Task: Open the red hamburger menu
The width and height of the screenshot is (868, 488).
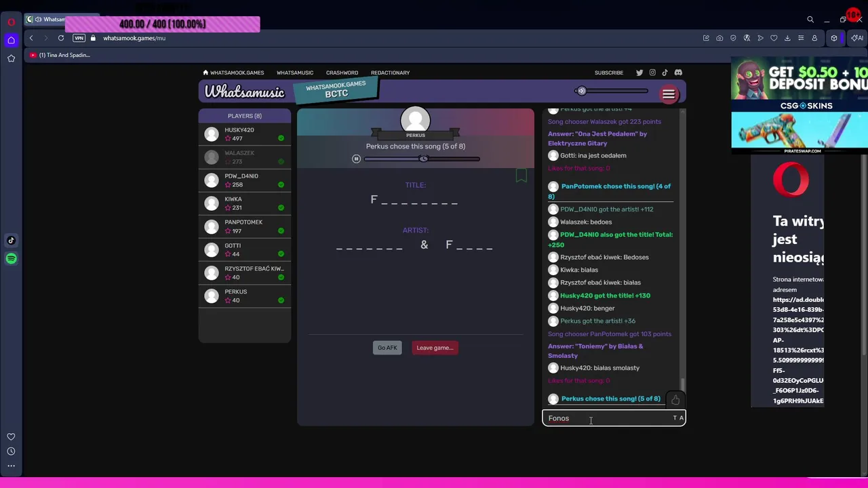Action: pos(669,95)
